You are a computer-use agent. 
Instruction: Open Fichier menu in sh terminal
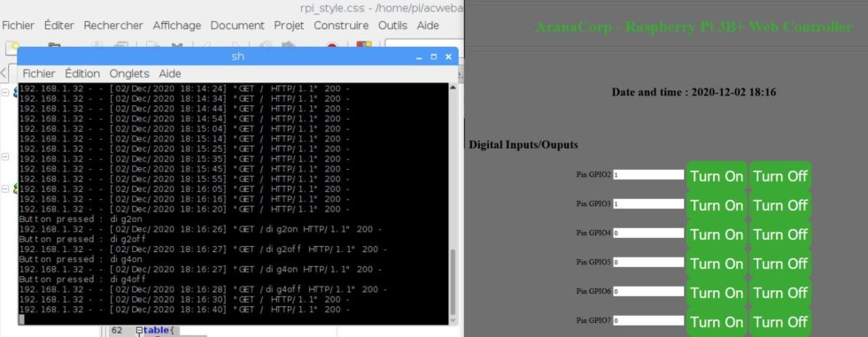coord(39,73)
